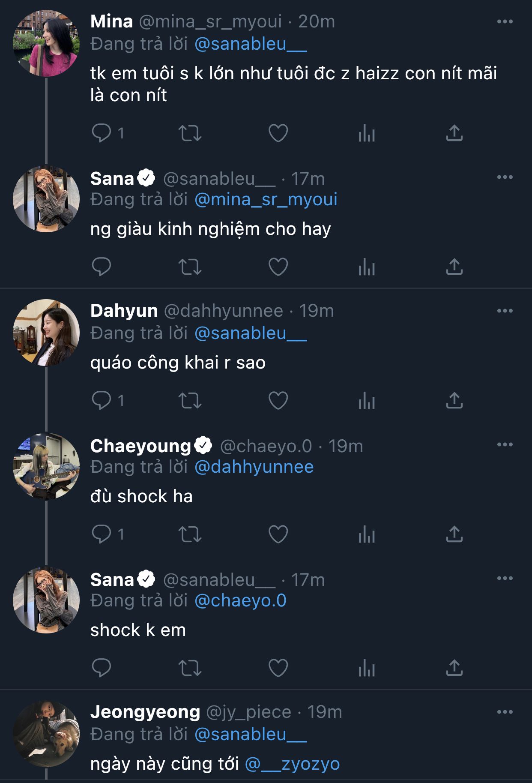Image resolution: width=532 pixels, height=783 pixels.
Task: Like Sana's 'ng giàu kinh nghiệm' tweet
Action: tap(278, 267)
